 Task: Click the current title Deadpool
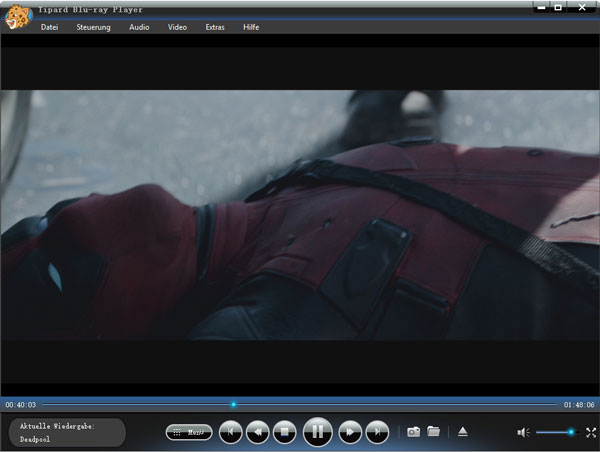pos(35,439)
